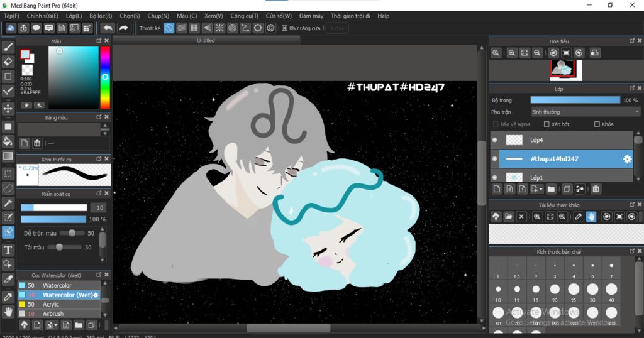This screenshot has width=644, height=338.
Task: Enable the concentric circles ruler
Action: coord(233,28)
